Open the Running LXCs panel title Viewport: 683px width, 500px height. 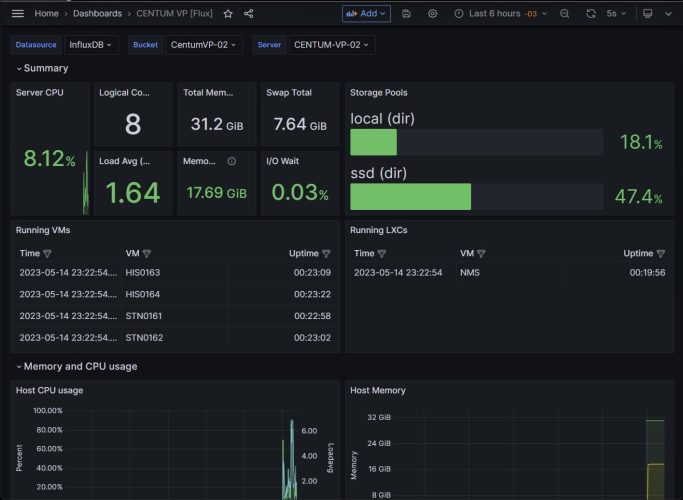tap(379, 230)
